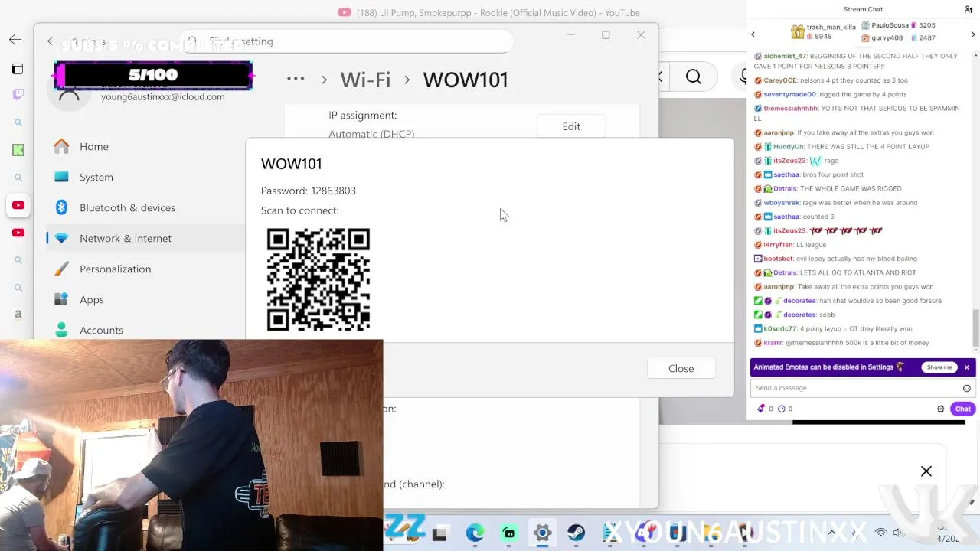Viewport: 980px width, 551px height.
Task: Click the Personalization paintbrush icon
Action: 61,269
